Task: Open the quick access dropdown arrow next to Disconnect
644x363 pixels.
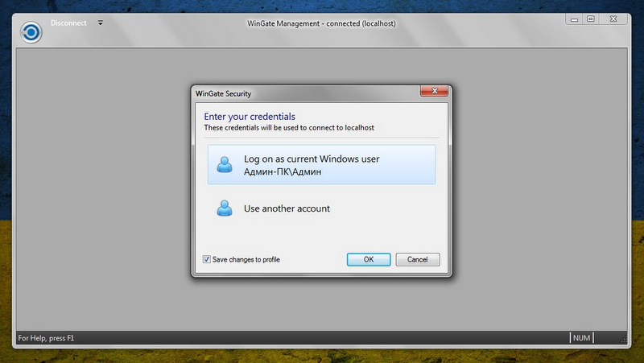Action: tap(100, 23)
